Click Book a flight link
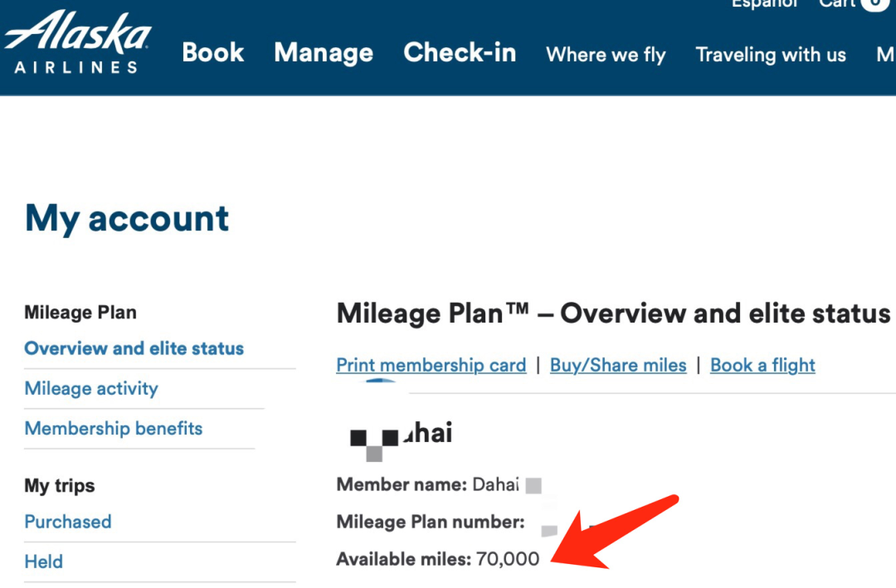Screen dimensions: 896x588 763,365
